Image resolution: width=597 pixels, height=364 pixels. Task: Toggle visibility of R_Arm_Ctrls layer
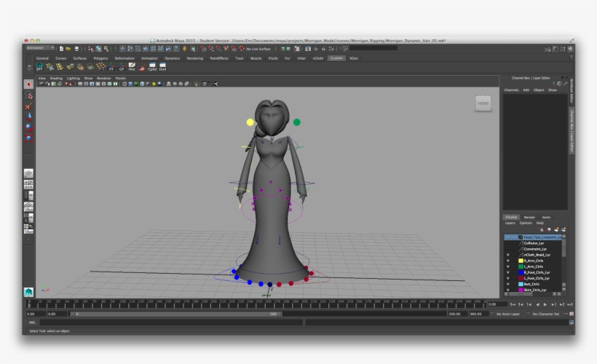coord(507,261)
